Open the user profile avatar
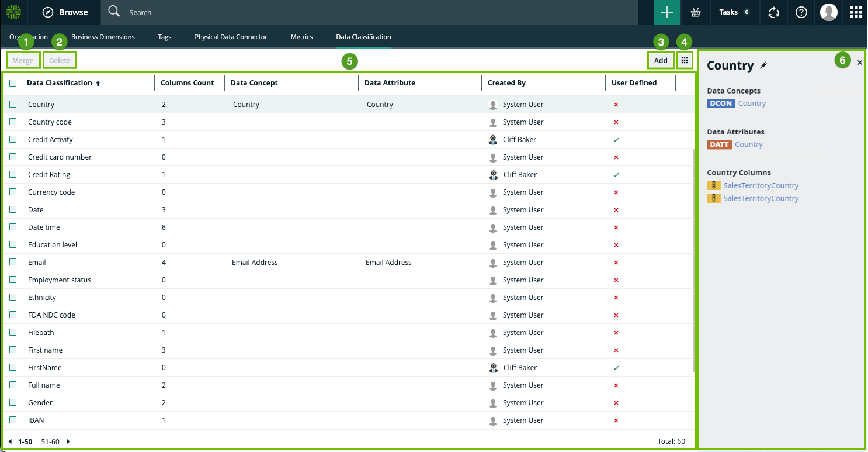868x452 pixels. click(829, 12)
